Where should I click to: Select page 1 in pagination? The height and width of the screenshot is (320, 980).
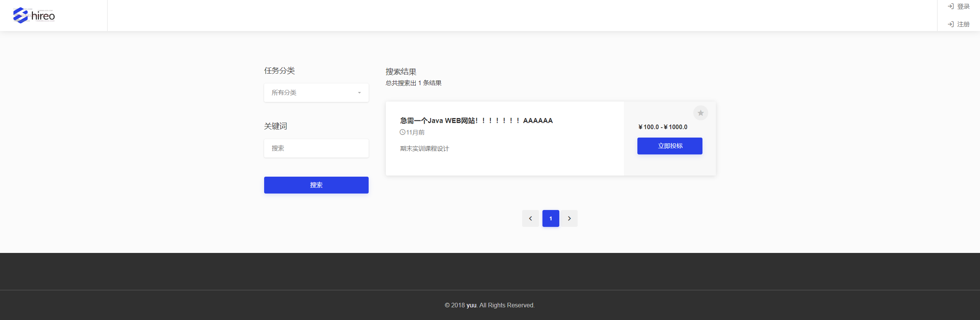point(550,218)
